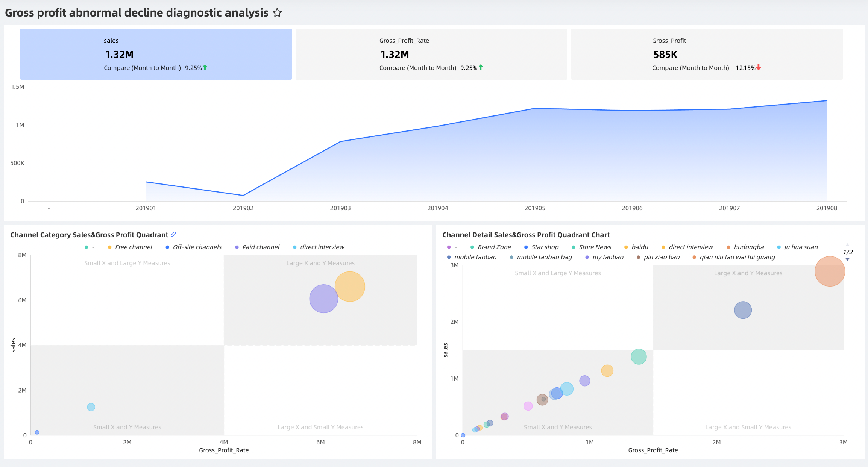The width and height of the screenshot is (868, 467).
Task: Toggle Brand Zone legend series
Action: (494, 247)
